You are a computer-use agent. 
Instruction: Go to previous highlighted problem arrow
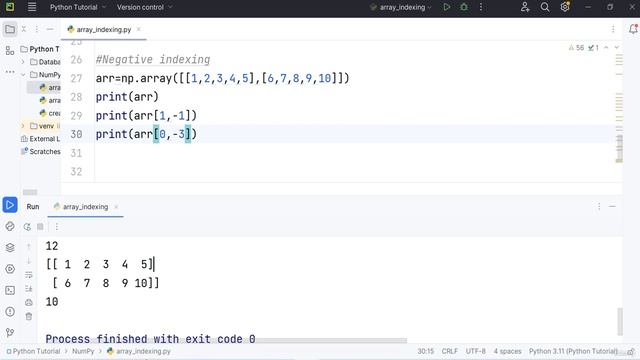click(606, 48)
